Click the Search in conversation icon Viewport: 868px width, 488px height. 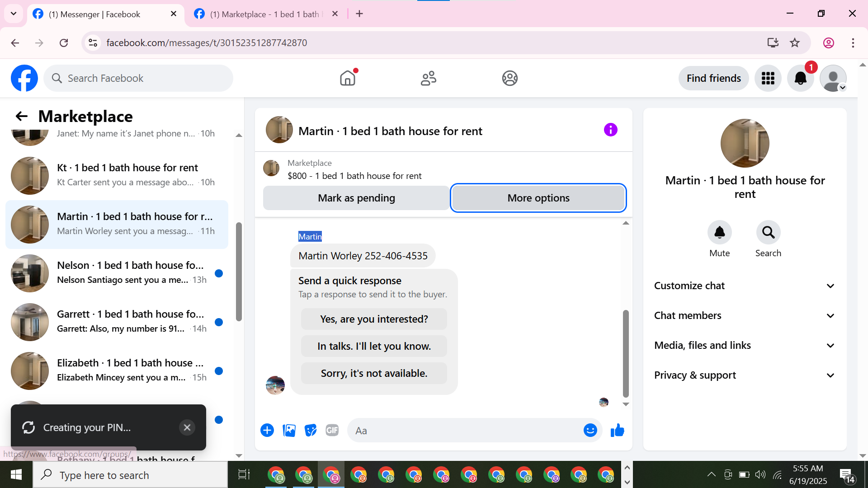click(x=768, y=232)
